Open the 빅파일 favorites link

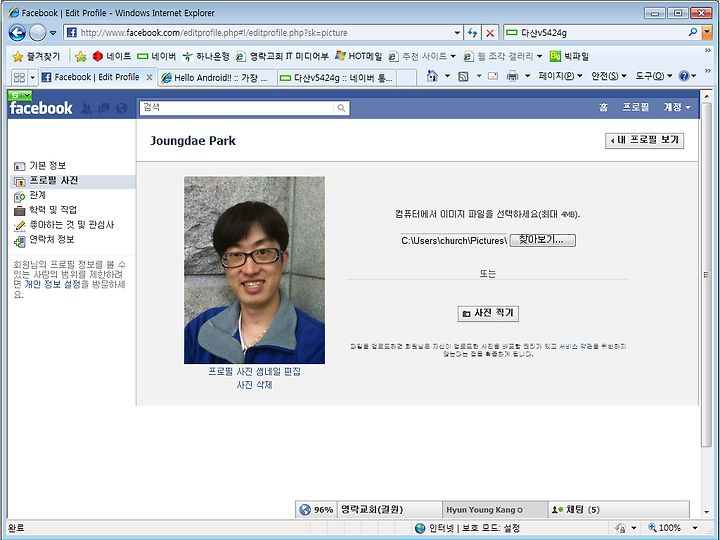coord(569,56)
